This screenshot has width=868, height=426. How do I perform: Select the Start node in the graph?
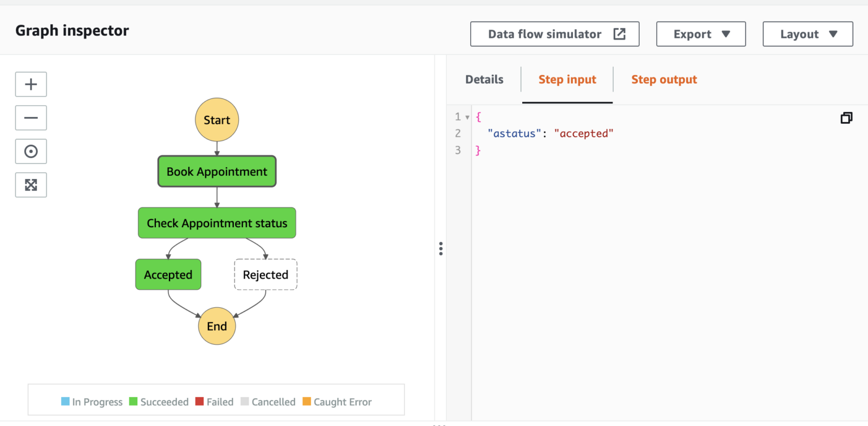click(x=216, y=120)
